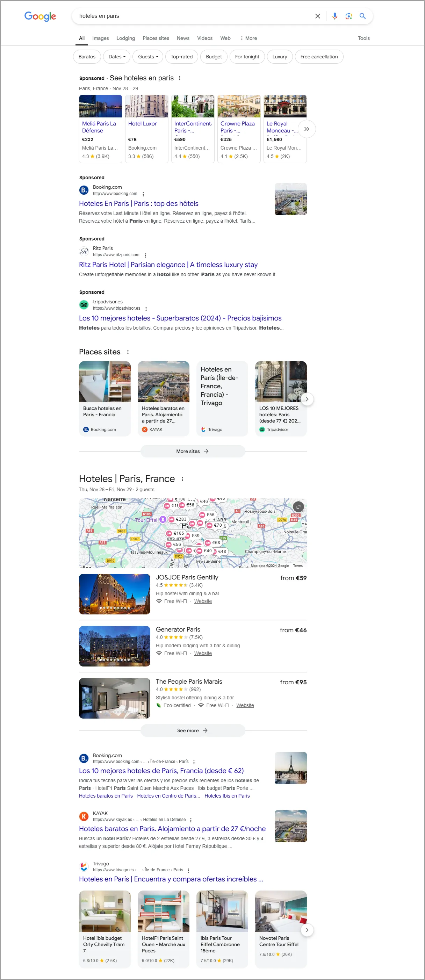425x980 pixels.
Task: Toggle the Budget filter chip
Action: [x=214, y=57]
